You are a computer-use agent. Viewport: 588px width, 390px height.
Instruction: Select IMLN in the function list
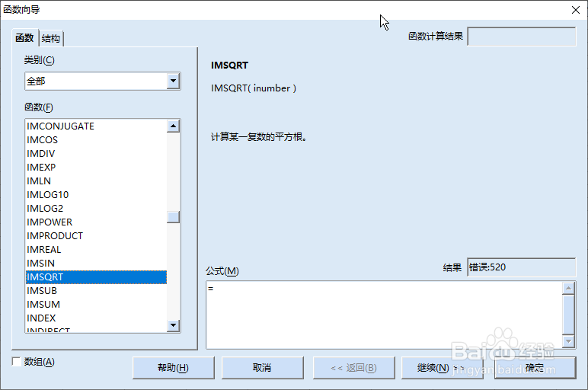(x=96, y=181)
